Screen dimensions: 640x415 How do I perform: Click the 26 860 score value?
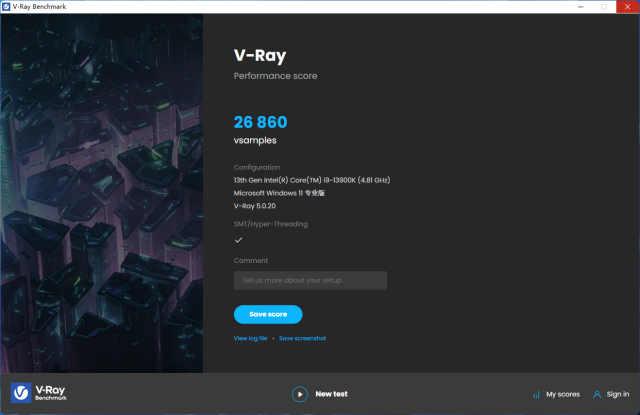260,122
